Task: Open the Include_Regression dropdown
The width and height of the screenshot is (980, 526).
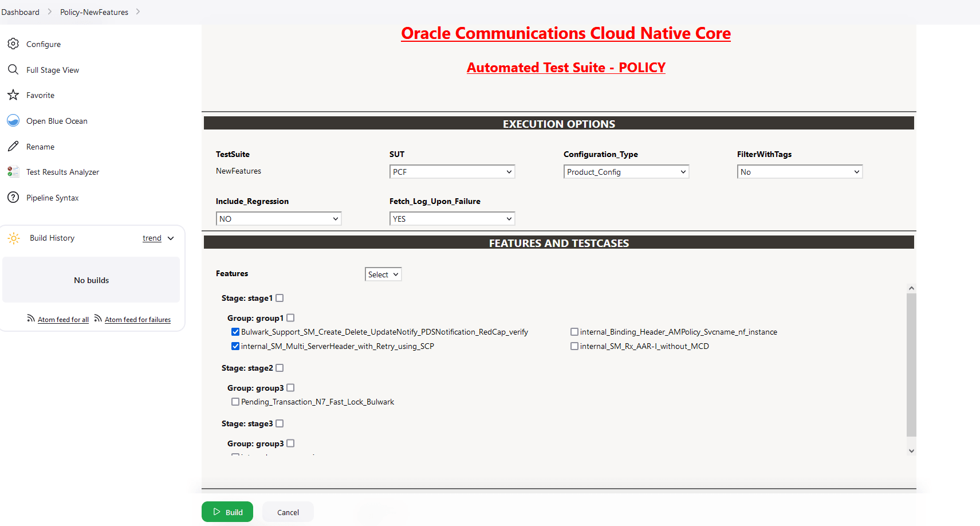Action: [x=278, y=219]
